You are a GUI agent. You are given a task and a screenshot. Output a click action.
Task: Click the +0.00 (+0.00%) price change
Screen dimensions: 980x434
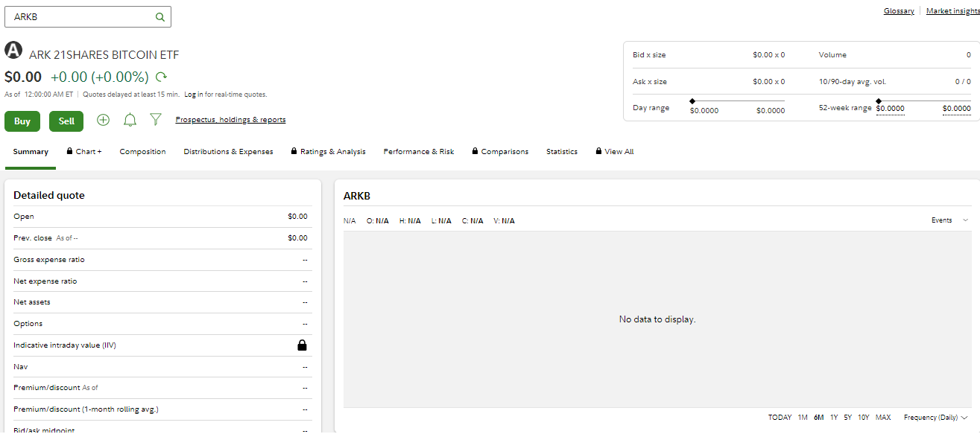click(100, 77)
